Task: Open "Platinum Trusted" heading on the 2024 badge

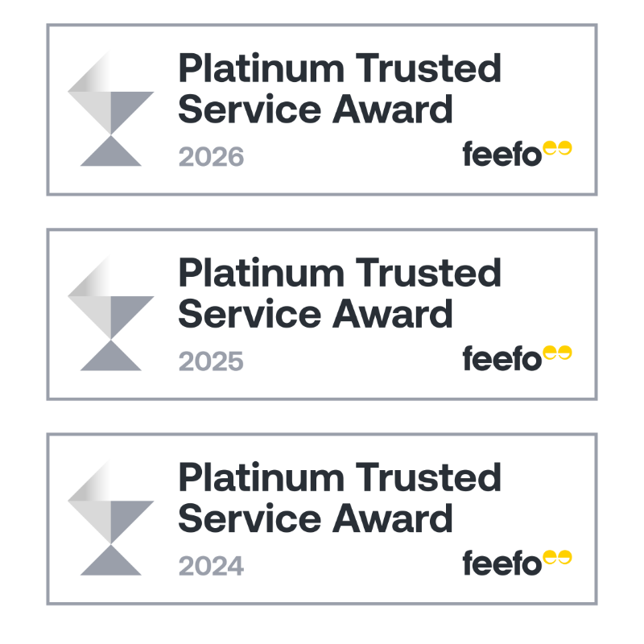Action: pyautogui.click(x=339, y=479)
